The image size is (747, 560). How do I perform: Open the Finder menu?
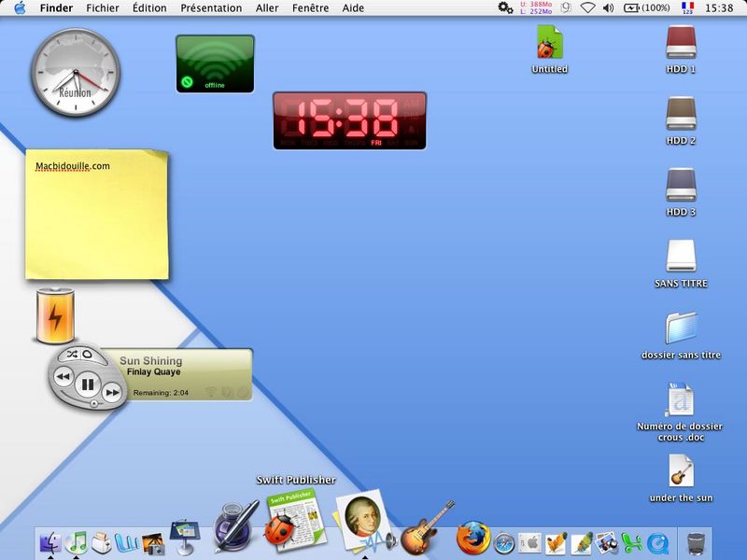(56, 8)
